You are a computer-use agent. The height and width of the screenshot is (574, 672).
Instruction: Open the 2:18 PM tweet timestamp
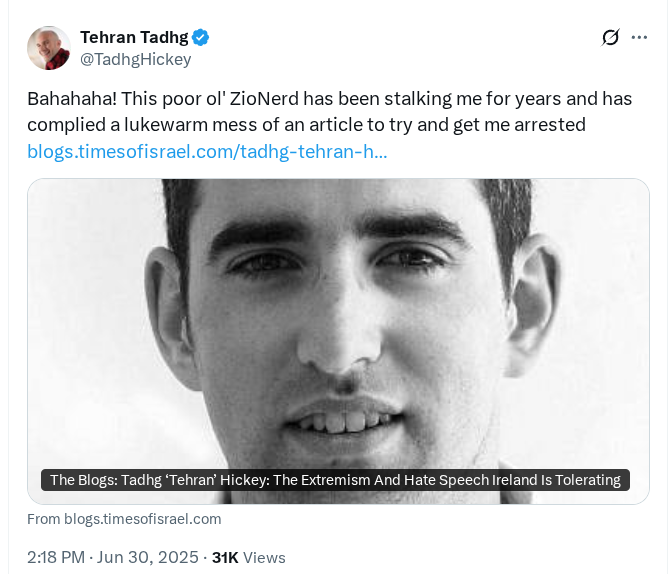pyautogui.click(x=56, y=557)
